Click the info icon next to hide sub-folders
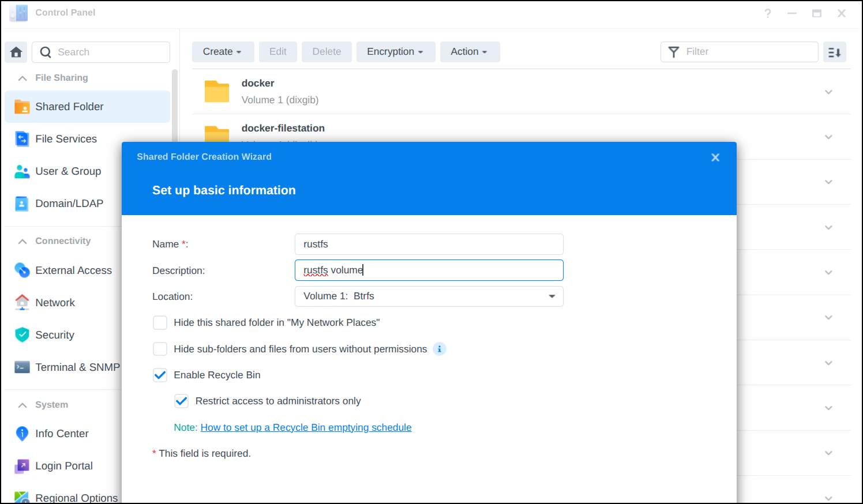This screenshot has height=504, width=863. pos(440,349)
